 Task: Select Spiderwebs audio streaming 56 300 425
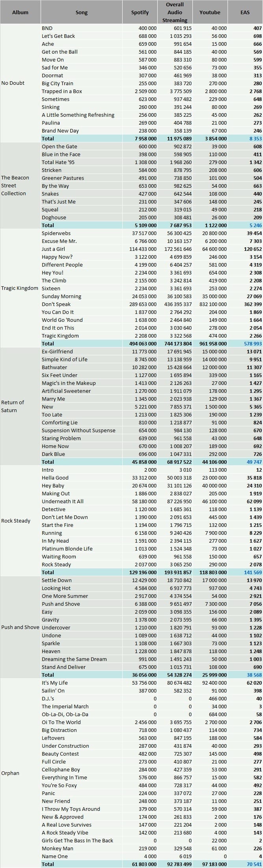click(179, 233)
